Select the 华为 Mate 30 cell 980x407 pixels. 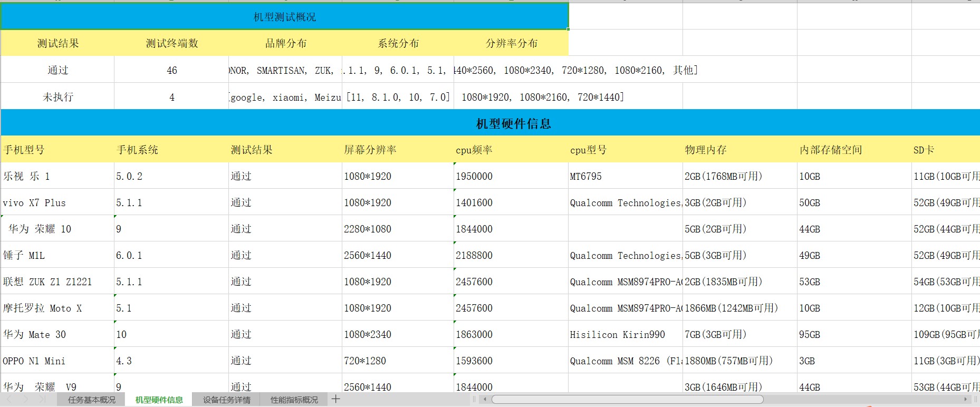(x=57, y=334)
